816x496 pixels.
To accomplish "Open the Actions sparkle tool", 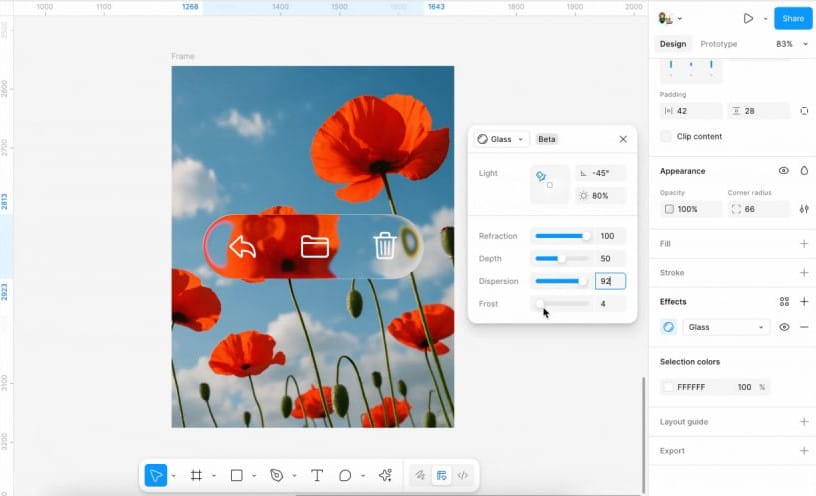I will [385, 476].
